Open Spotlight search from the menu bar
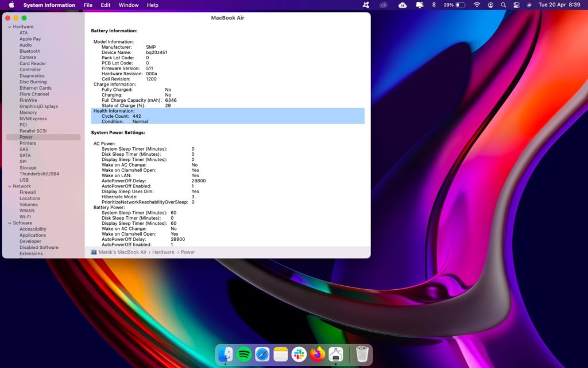This screenshot has height=368, width=588. [x=504, y=5]
